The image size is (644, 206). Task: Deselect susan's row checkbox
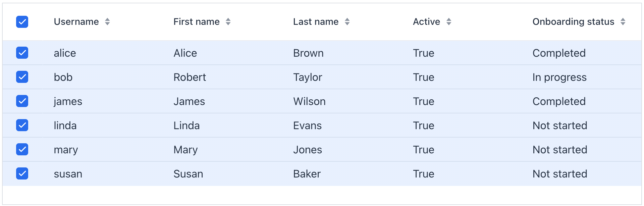[x=22, y=173]
